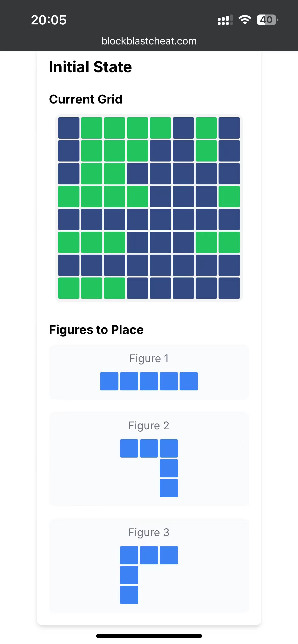Click the bottom block of Figure 2
298x644 pixels.
pos(169,488)
